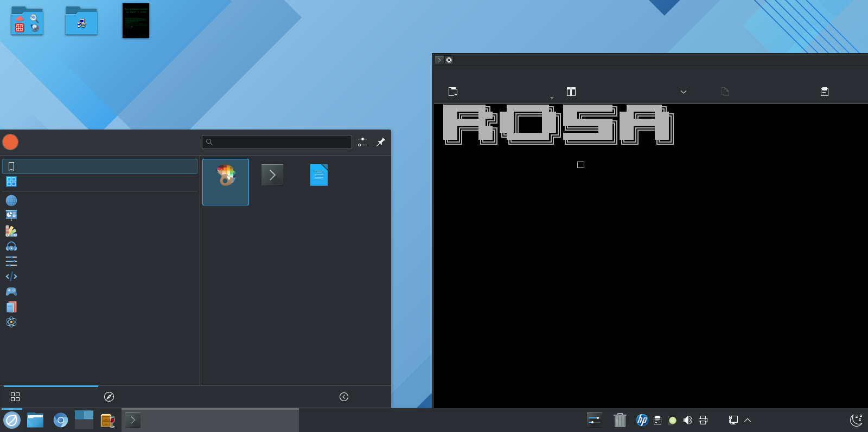Viewport: 868px width, 432px height.
Task: Click the Paste clipboard icon in Konsole toolbar
Action: (824, 92)
